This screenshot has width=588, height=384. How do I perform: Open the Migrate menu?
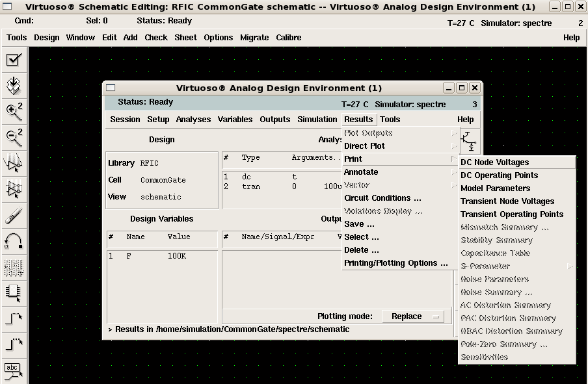pyautogui.click(x=254, y=38)
